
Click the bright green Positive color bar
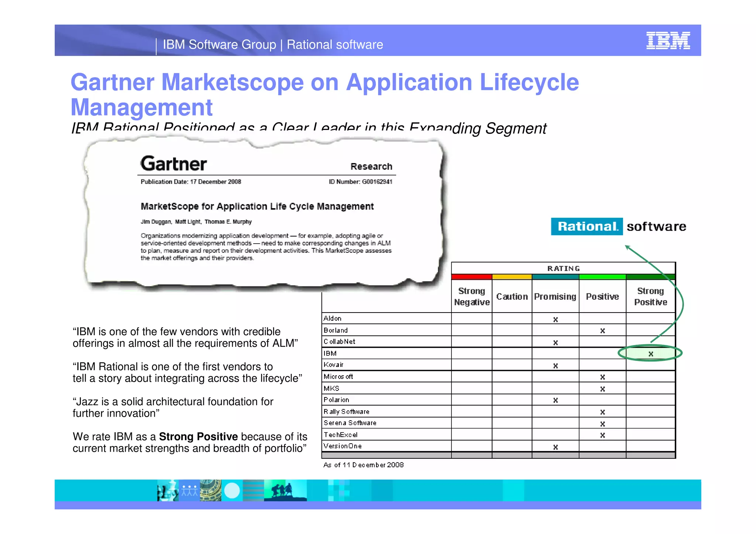tap(602, 277)
